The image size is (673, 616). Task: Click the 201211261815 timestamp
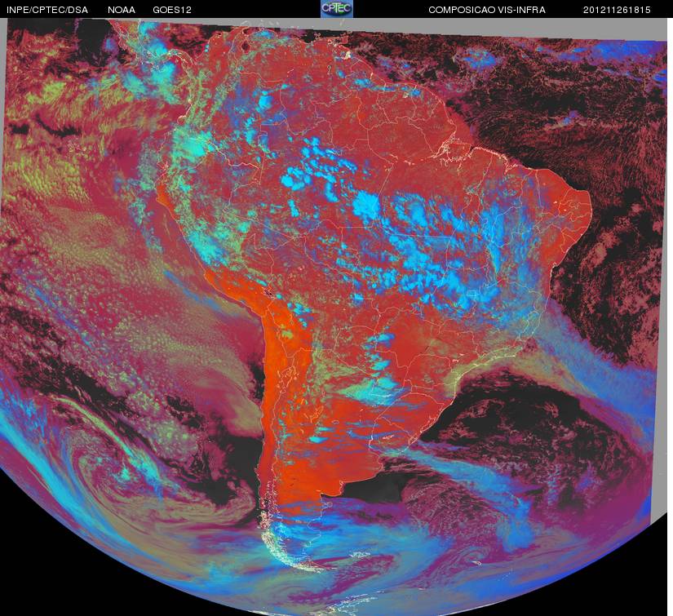pyautogui.click(x=617, y=10)
